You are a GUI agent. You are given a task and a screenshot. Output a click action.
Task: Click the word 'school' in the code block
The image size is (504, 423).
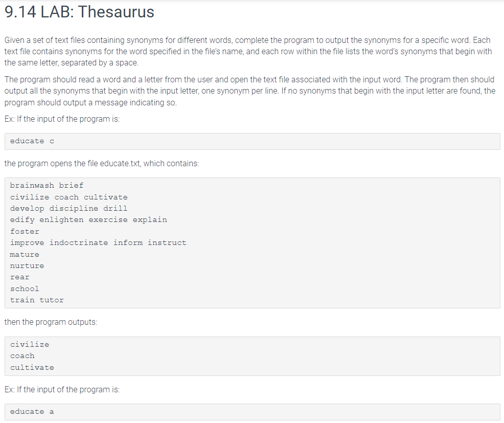25,289
